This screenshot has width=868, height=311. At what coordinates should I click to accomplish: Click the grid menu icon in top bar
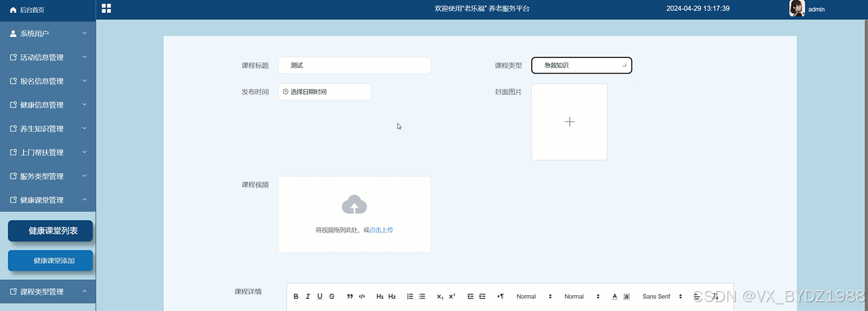coord(106,8)
